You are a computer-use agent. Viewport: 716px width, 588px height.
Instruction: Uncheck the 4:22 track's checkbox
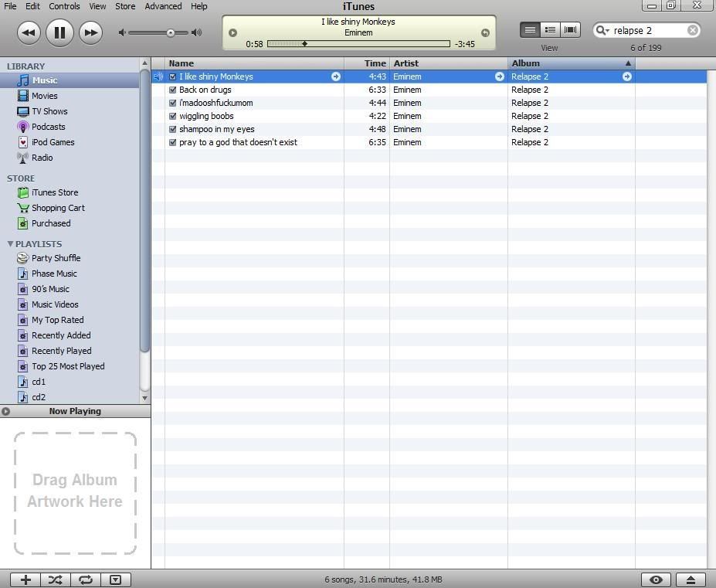172,116
